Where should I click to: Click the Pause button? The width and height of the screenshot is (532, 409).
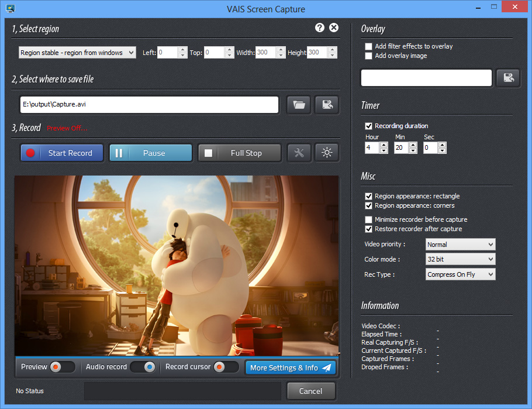click(x=151, y=153)
